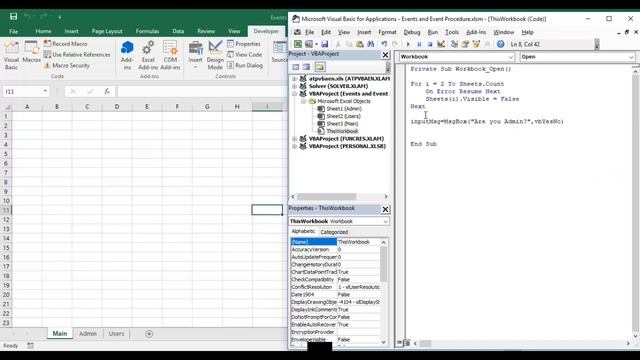The image size is (640, 360).
Task: Click Save icon in VBA toolbar
Action: (324, 44)
